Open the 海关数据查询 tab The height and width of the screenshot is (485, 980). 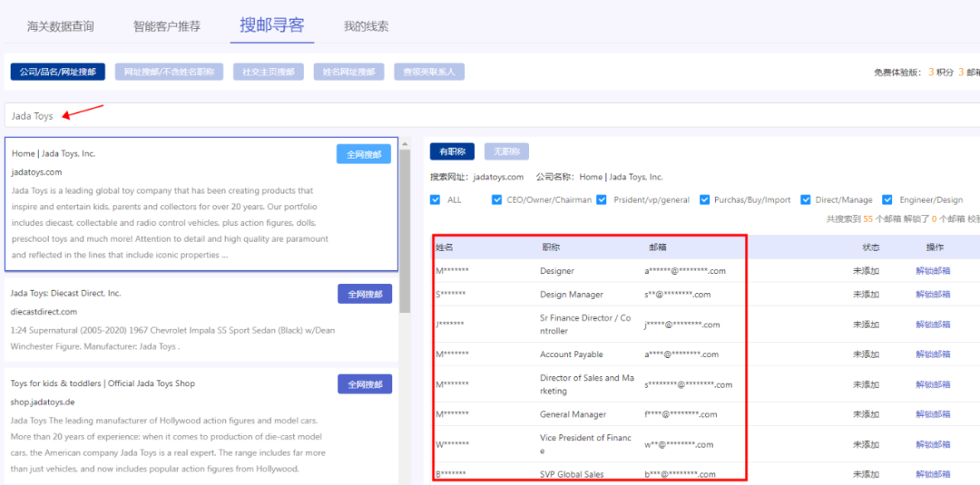click(61, 27)
